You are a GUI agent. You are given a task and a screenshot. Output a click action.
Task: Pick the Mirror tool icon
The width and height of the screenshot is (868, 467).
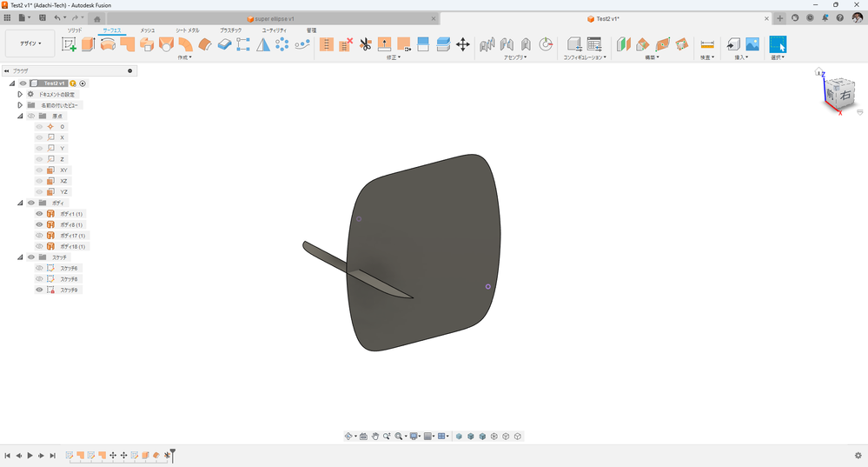pos(263,44)
